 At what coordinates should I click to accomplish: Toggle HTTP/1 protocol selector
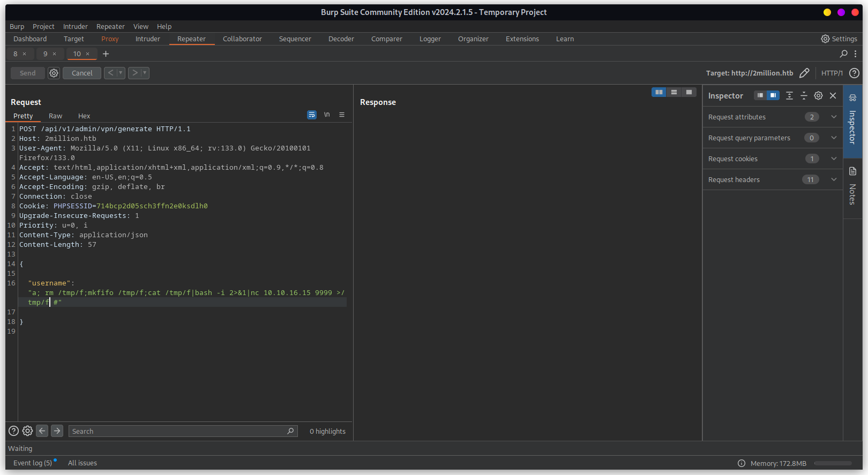[832, 73]
